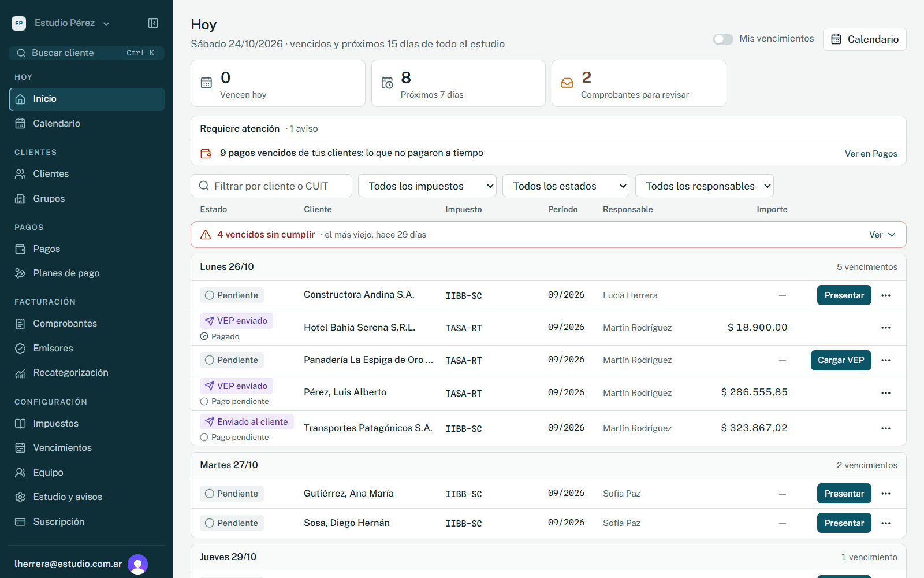Screen dimensions: 924x578
Task: Open more options for Sosa, Diego Hernán row
Action: point(886,523)
